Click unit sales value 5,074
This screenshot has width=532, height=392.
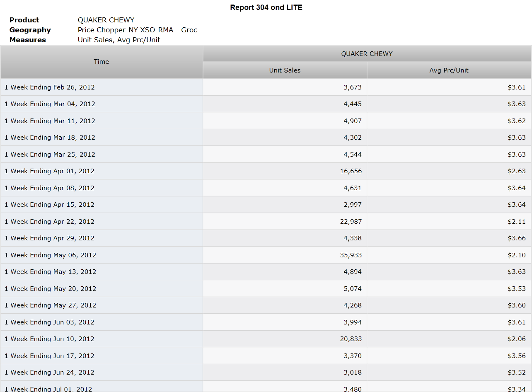(x=353, y=288)
